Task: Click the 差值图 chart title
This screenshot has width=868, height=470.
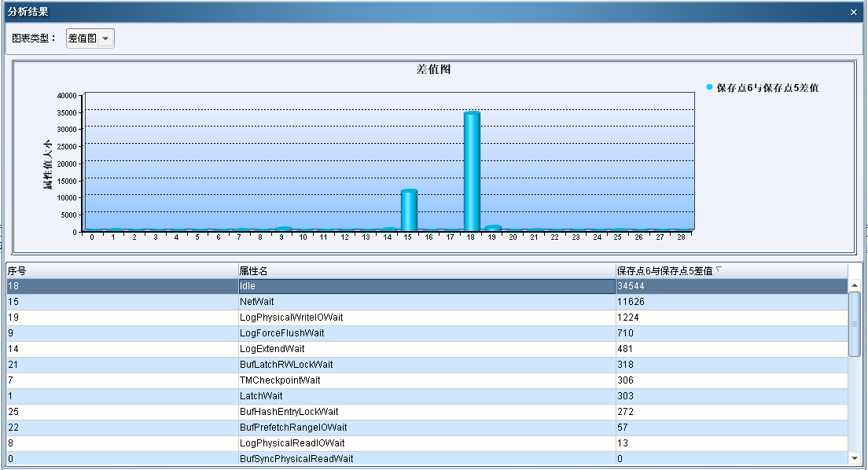Action: pos(432,69)
